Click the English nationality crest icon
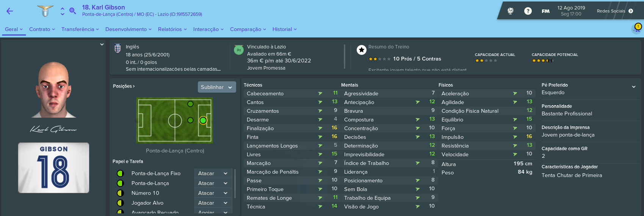Image resolution: width=644 pixels, height=216 pixels. (x=118, y=48)
